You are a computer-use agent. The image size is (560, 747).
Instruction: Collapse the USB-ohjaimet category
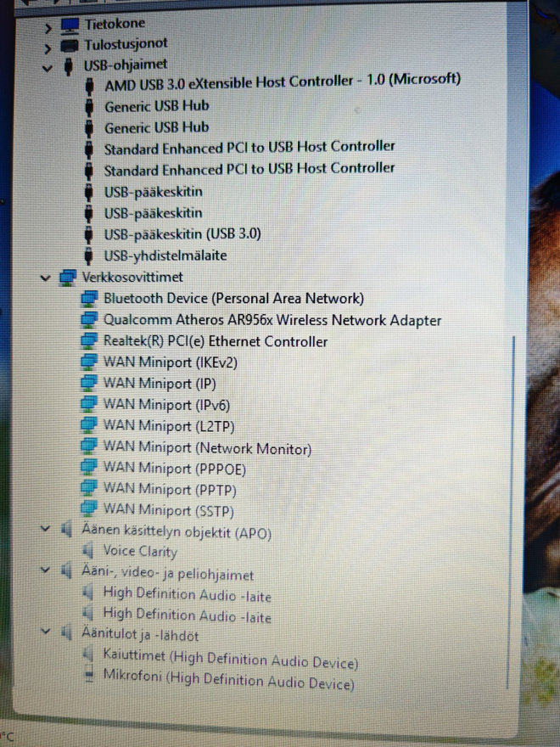click(47, 69)
